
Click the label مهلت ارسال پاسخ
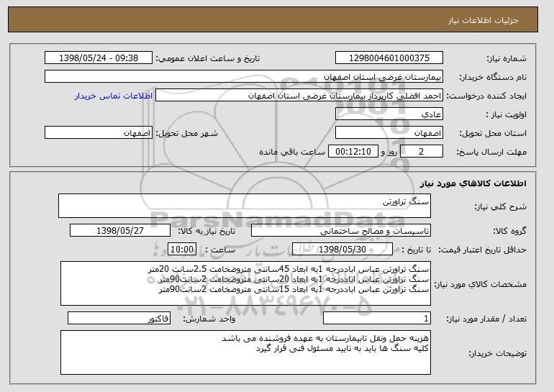coord(491,152)
